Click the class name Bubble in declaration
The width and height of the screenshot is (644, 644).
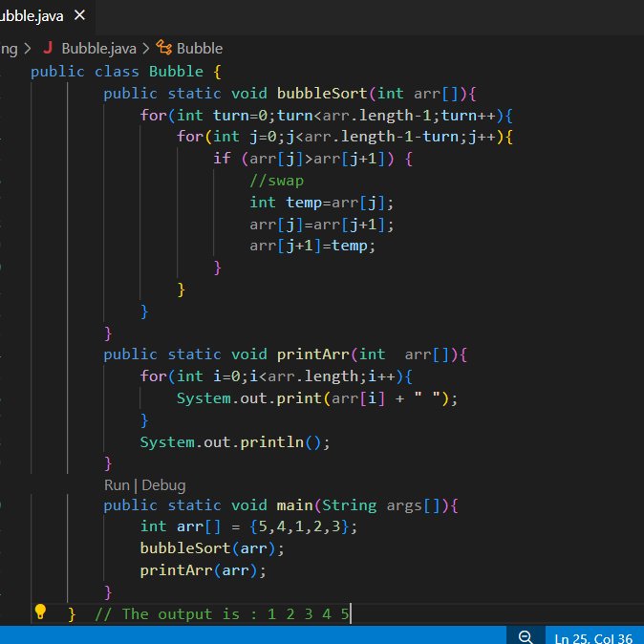(176, 72)
